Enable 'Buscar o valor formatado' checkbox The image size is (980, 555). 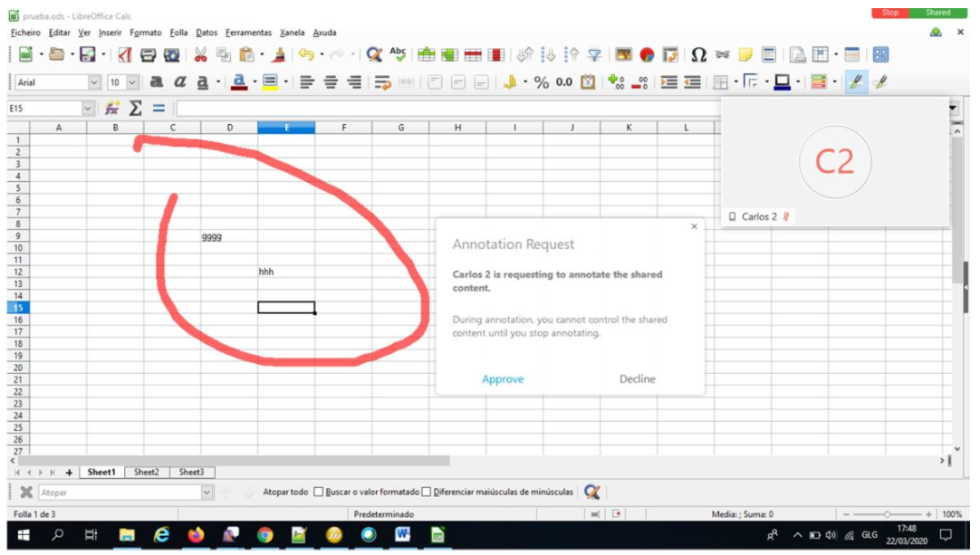(x=318, y=492)
